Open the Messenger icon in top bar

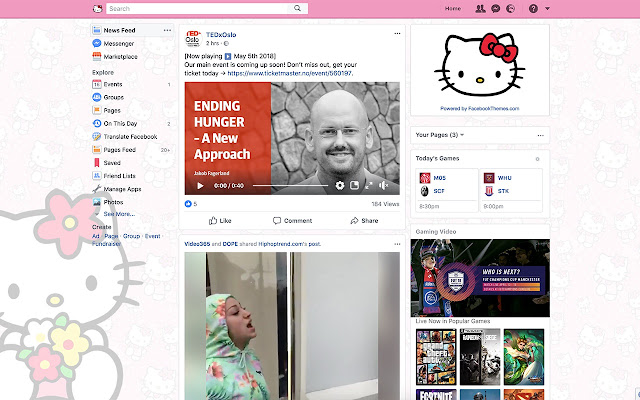[496, 8]
